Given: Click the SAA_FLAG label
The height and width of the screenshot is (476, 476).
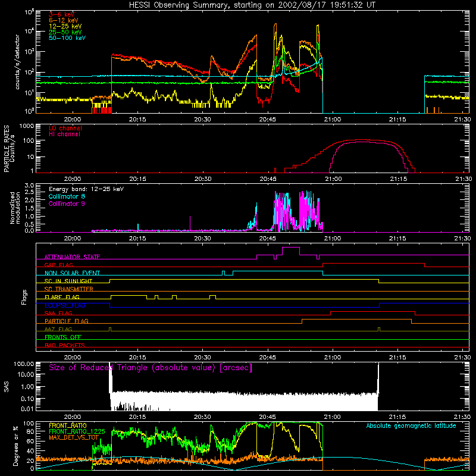Looking at the screenshot, I should pyautogui.click(x=58, y=313).
